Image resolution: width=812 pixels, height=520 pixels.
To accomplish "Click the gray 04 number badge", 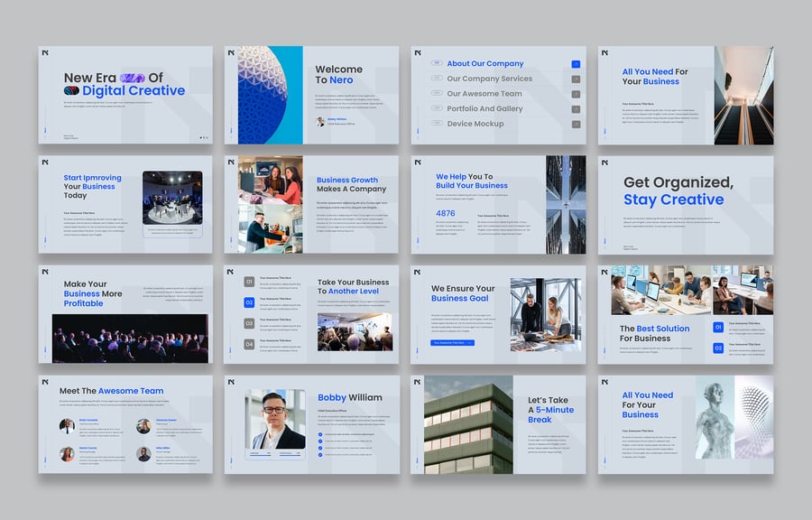I will [250, 344].
